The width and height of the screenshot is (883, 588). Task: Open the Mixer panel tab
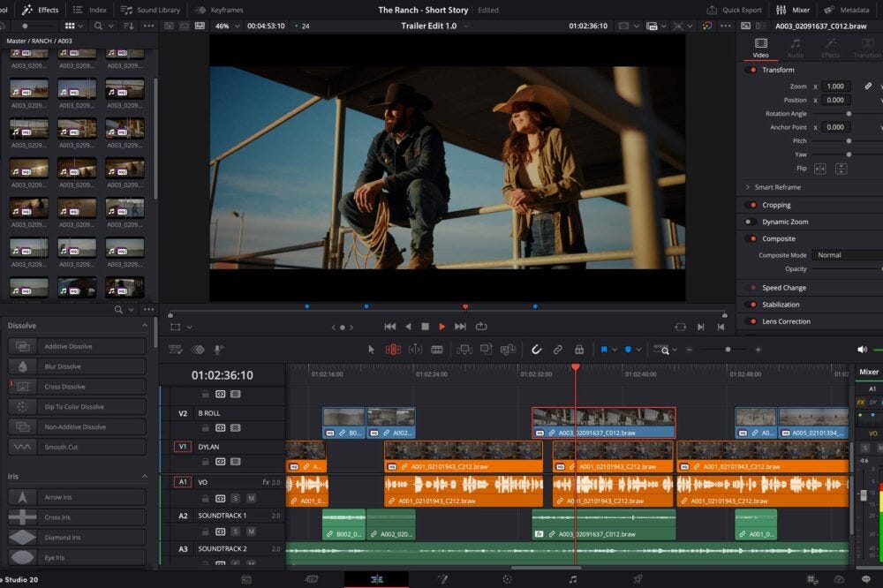tap(793, 10)
